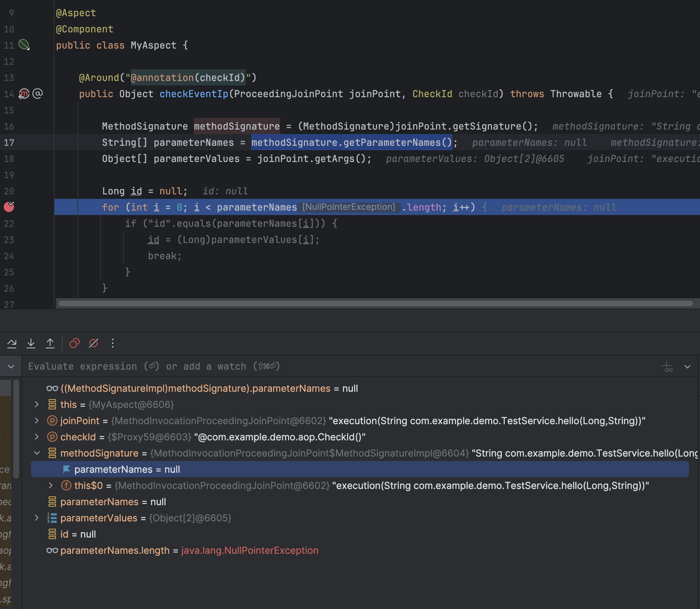Expand the joinPoint variable node
Viewport: 700px width, 609px height.
coord(36,420)
